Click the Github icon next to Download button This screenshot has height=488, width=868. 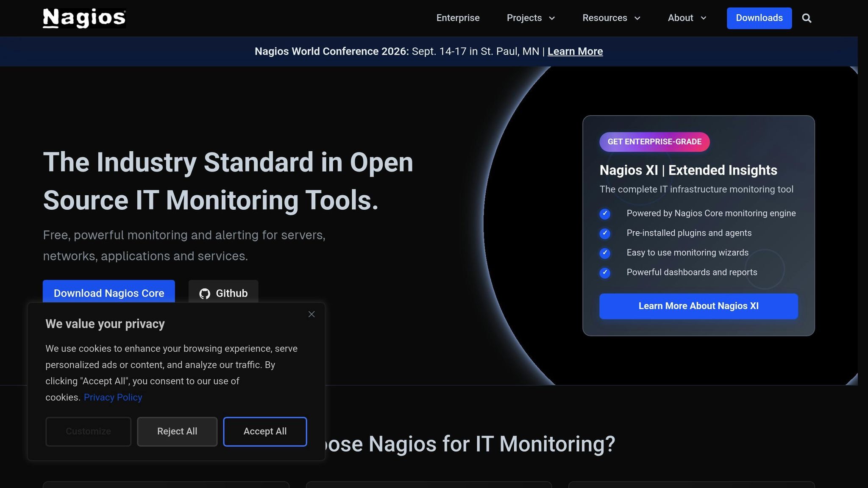point(205,293)
